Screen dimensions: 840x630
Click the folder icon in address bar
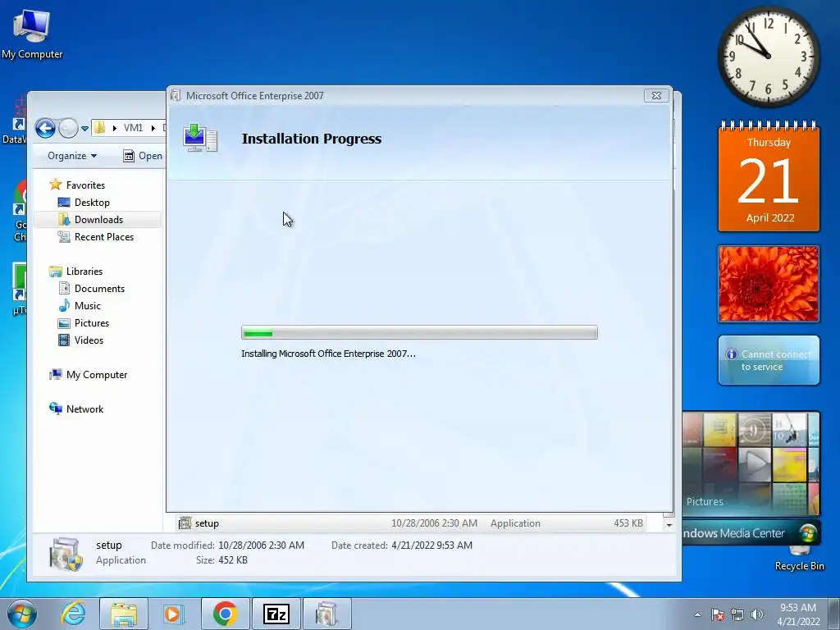(x=99, y=128)
